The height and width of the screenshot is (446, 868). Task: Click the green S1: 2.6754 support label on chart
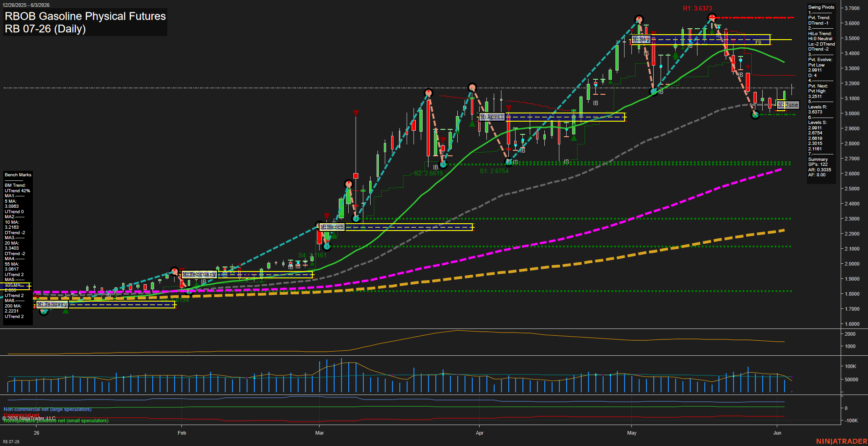point(494,171)
